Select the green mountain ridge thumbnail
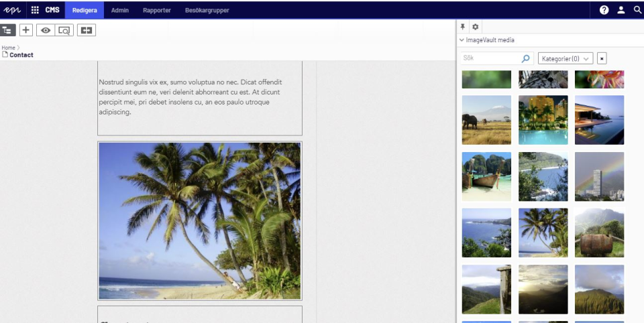Image resolution: width=644 pixels, height=323 pixels. [x=599, y=289]
